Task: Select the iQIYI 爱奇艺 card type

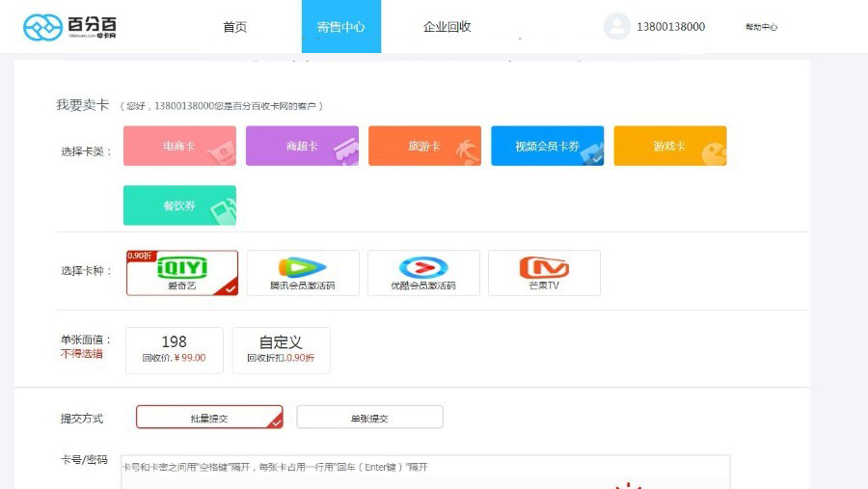Action: (182, 272)
